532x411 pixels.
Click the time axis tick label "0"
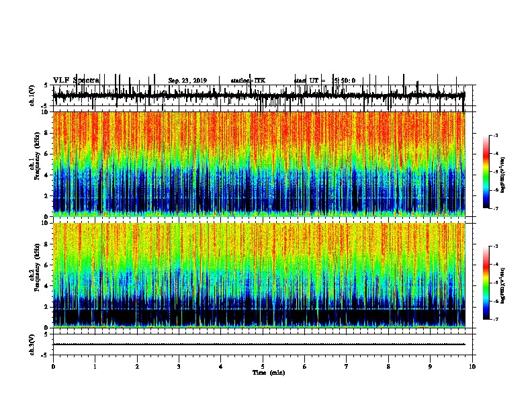53,367
